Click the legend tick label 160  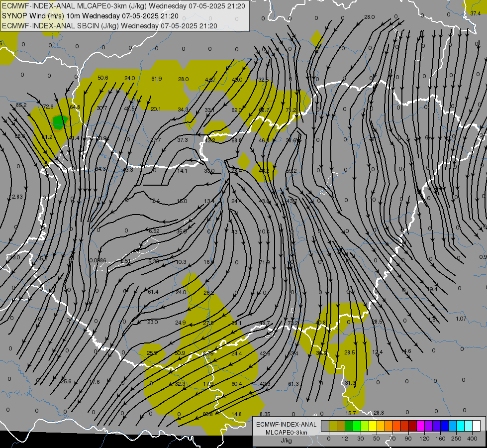pos(440,439)
